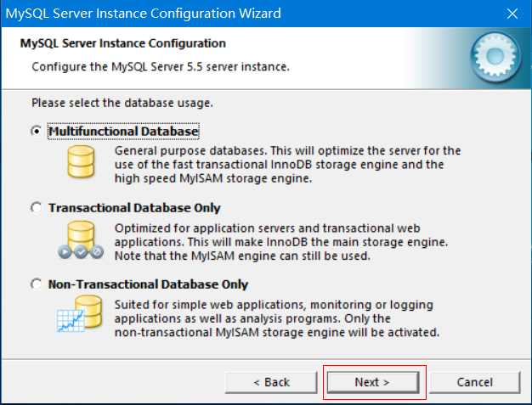Image resolution: width=532 pixels, height=405 pixels.
Task: Click the yellow Multifunctional Database cylinder icon
Action: [81, 161]
